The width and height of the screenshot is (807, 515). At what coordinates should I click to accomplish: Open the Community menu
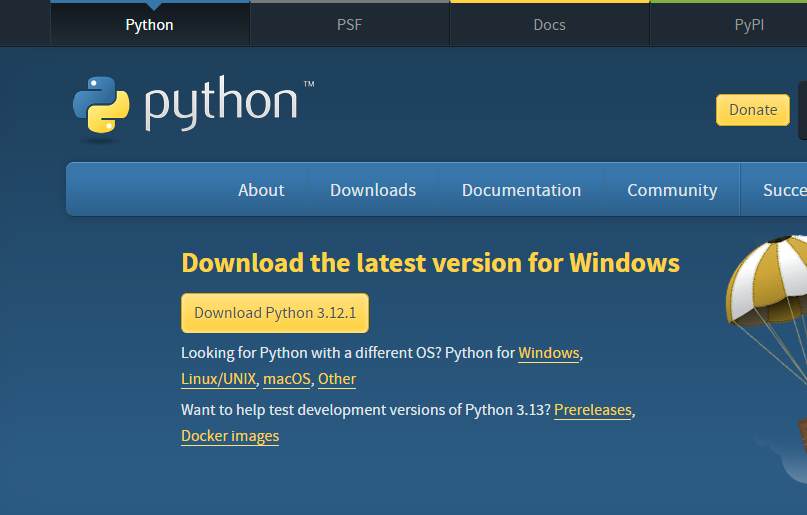(x=672, y=190)
